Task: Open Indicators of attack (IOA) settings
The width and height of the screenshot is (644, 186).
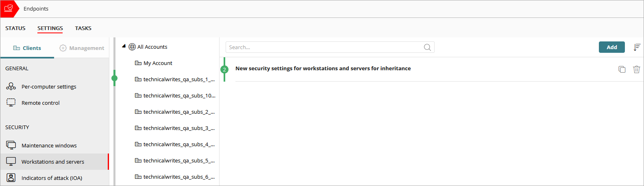Action: [52, 178]
